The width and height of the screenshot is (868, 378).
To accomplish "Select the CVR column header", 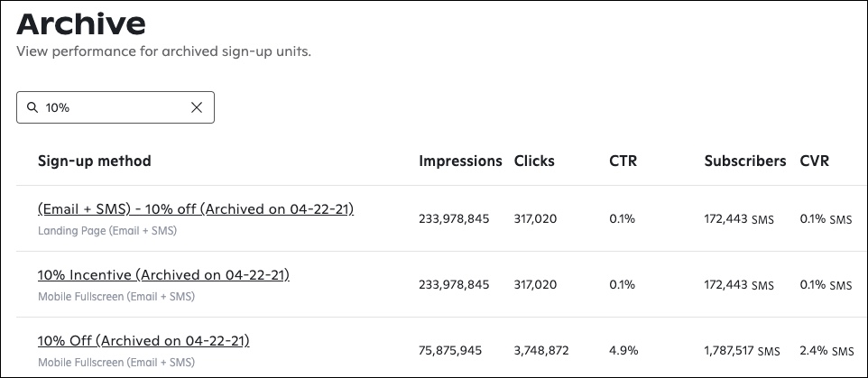I will point(814,161).
